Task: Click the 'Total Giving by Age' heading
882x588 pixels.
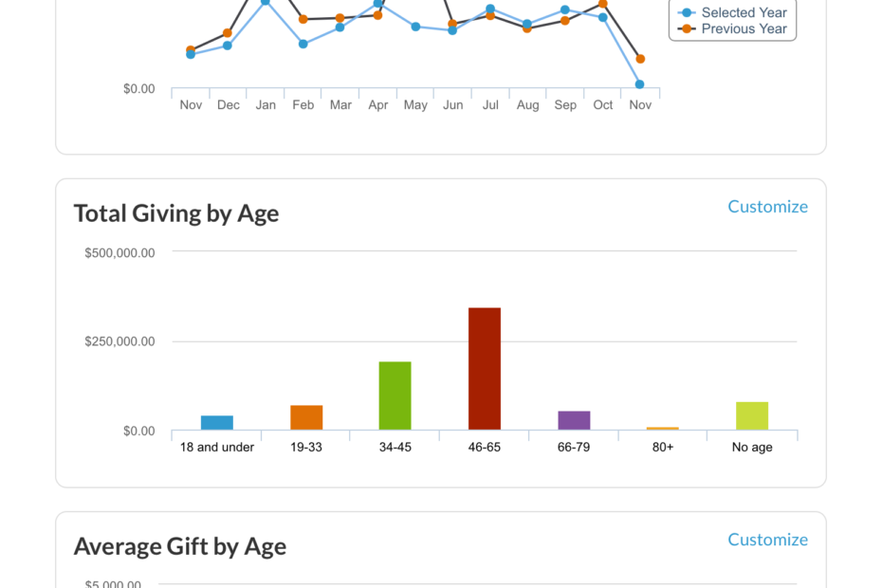Action: [176, 213]
